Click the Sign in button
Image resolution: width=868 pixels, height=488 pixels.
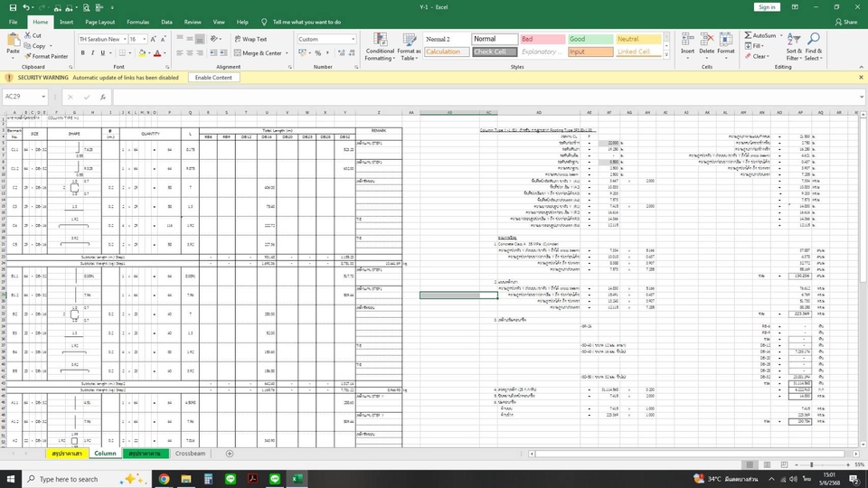[767, 7]
